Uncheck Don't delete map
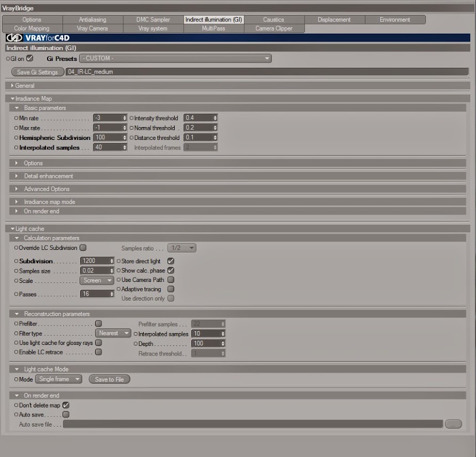The height and width of the screenshot is (457, 476). point(66,405)
